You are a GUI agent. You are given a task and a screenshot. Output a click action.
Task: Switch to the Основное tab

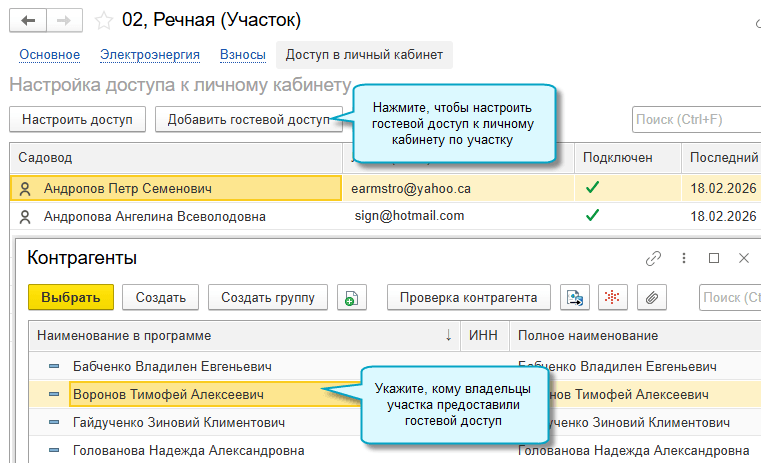coord(49,55)
